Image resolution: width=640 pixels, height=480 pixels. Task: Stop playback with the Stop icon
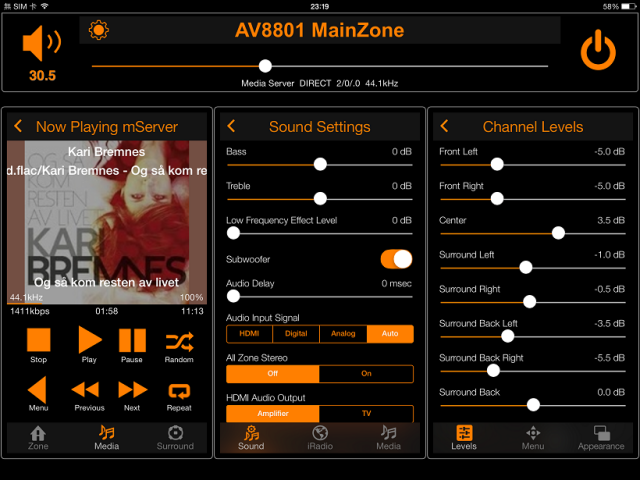pos(38,340)
